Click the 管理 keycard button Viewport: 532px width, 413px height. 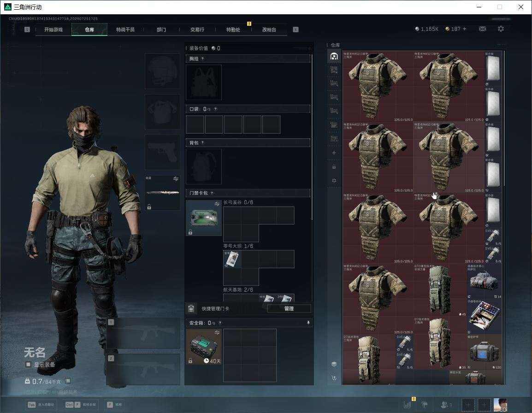pos(289,308)
